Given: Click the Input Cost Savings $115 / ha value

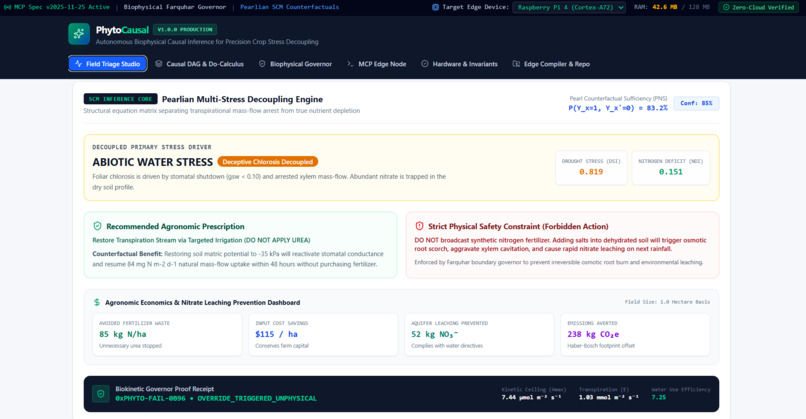Looking at the screenshot, I should [x=277, y=334].
